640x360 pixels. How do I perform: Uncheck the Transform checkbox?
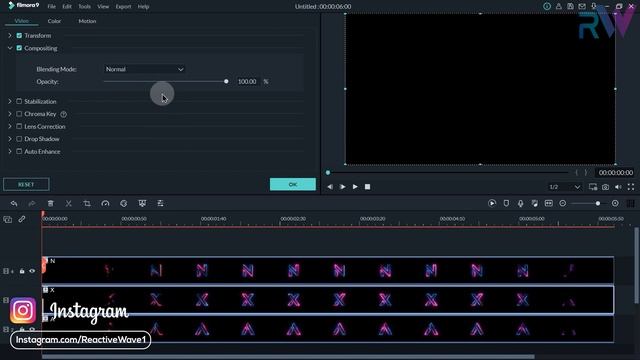19,36
